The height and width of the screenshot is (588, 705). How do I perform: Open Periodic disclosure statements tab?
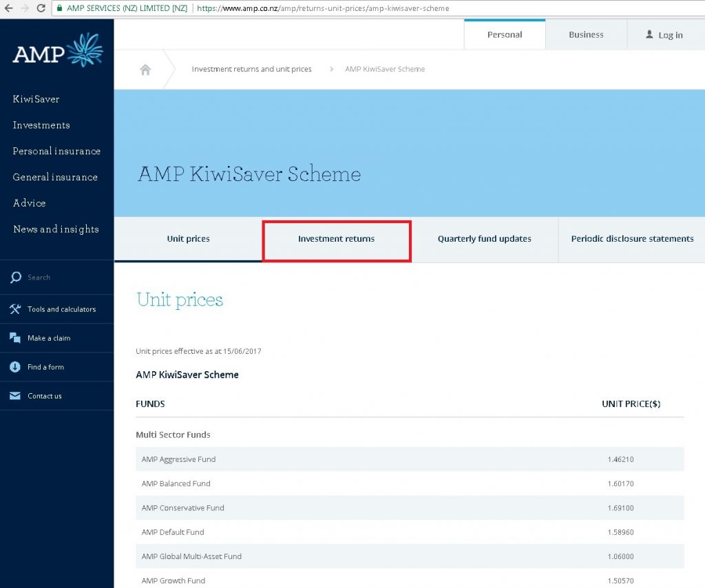(x=632, y=239)
